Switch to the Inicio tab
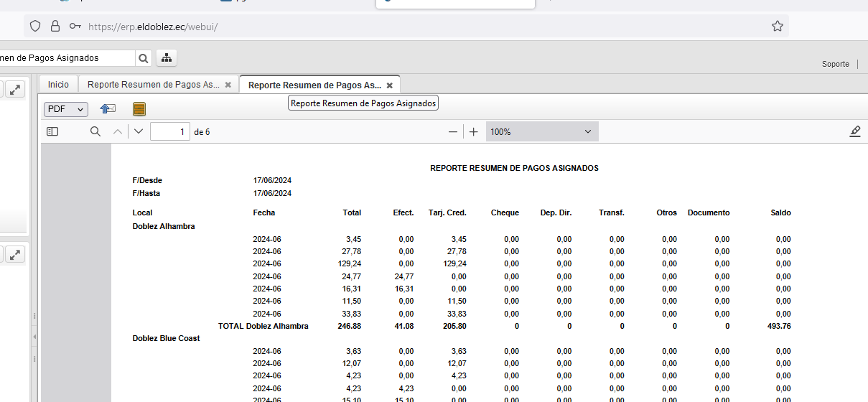This screenshot has height=402, width=868. pos(58,85)
